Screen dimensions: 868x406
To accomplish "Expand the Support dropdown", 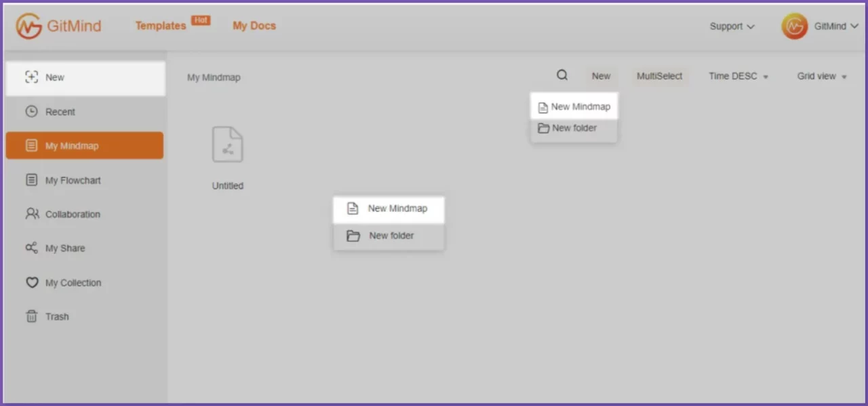I will pyautogui.click(x=732, y=26).
